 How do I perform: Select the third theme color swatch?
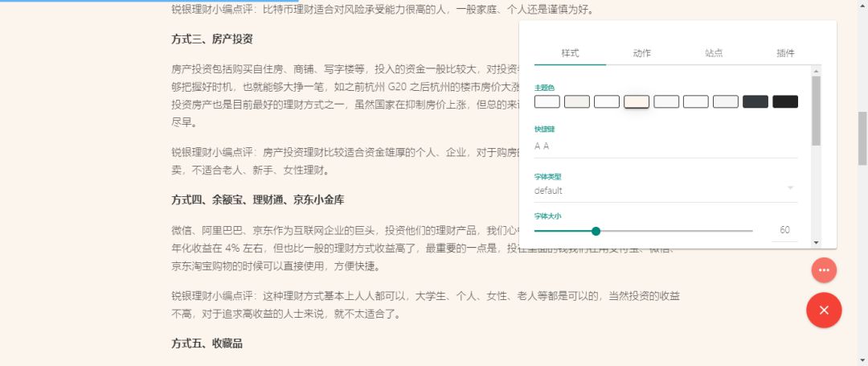(607, 101)
